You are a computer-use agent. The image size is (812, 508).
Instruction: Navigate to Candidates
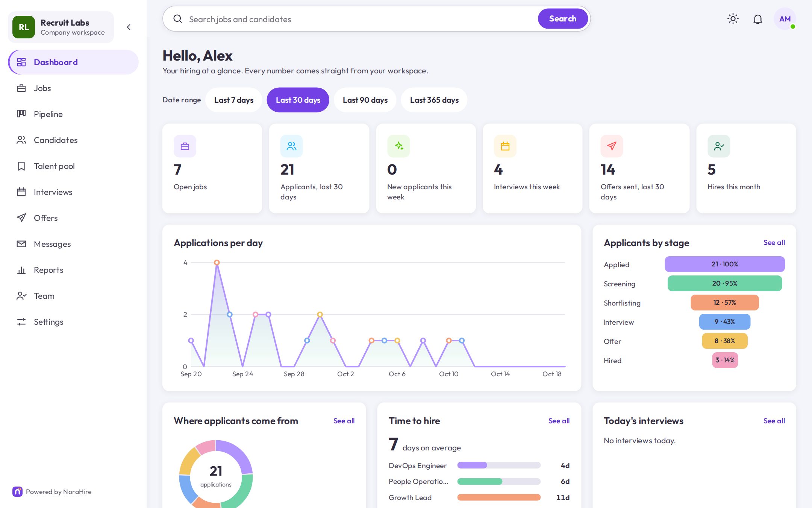tap(73, 140)
